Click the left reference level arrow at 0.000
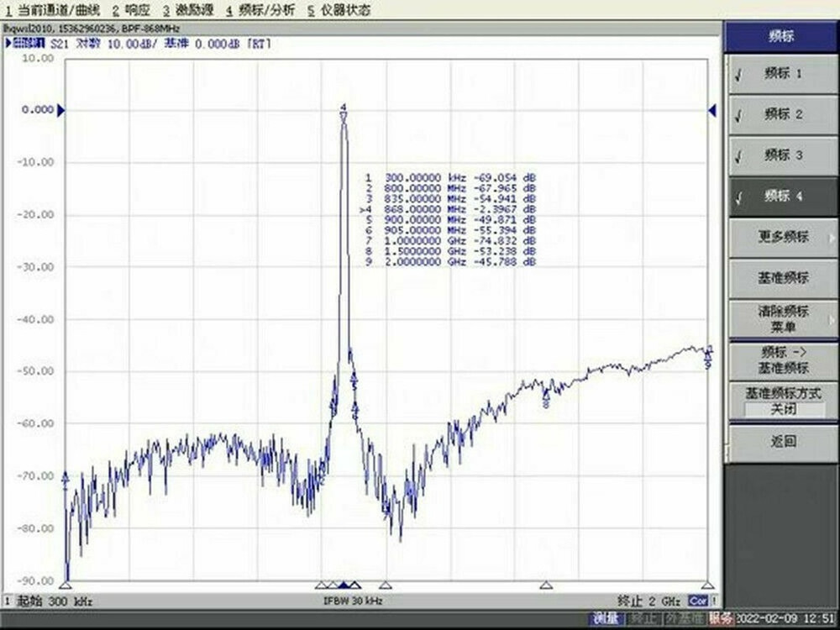The width and height of the screenshot is (840, 630). 60,110
